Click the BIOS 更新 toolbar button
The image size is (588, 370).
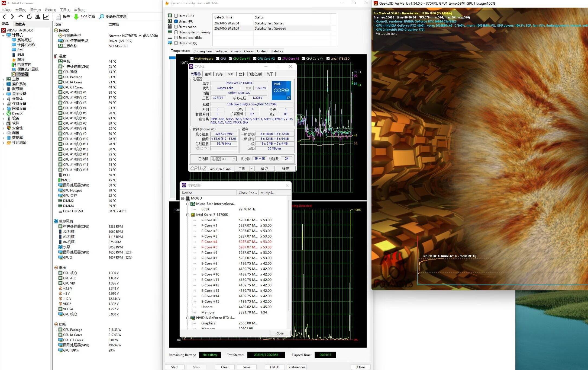[x=85, y=17]
